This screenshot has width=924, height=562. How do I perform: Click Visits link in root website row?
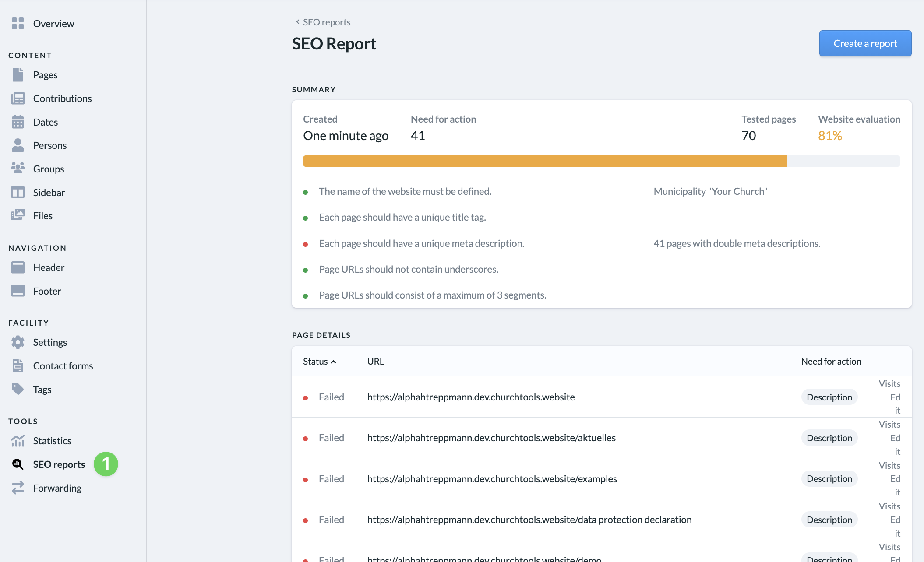(x=889, y=384)
